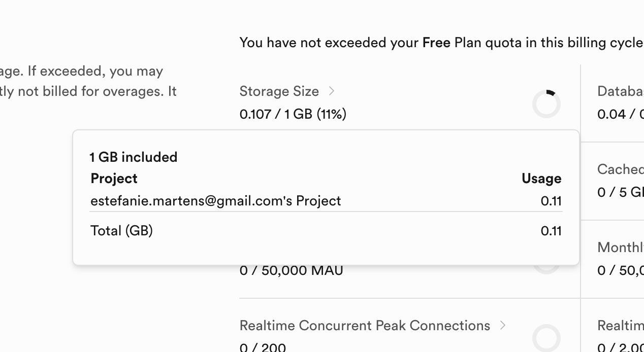Open the Storage Size usage details
The height and width of the screenshot is (352, 644).
[x=279, y=91]
